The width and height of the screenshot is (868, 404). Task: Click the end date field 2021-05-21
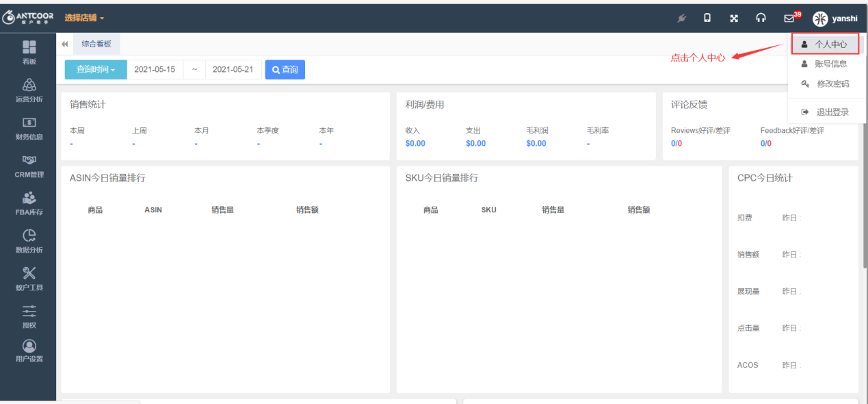click(x=233, y=69)
